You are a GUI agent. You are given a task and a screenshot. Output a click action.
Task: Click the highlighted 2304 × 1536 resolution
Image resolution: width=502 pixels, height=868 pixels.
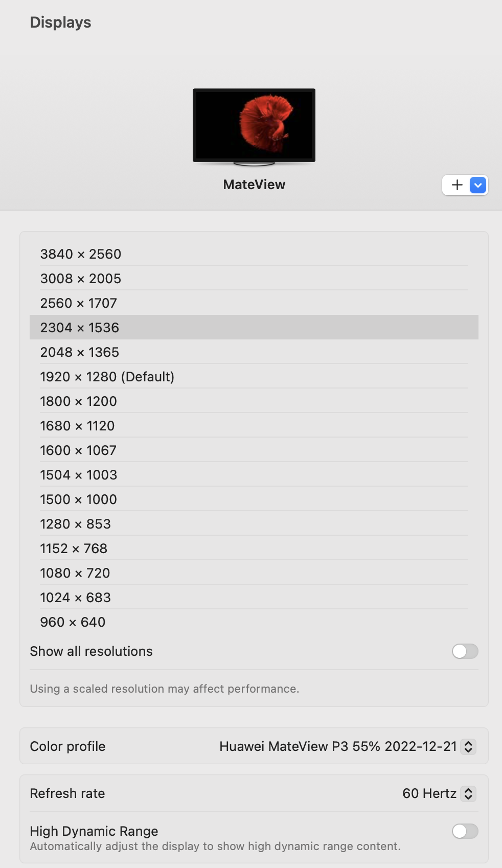pyautogui.click(x=254, y=327)
